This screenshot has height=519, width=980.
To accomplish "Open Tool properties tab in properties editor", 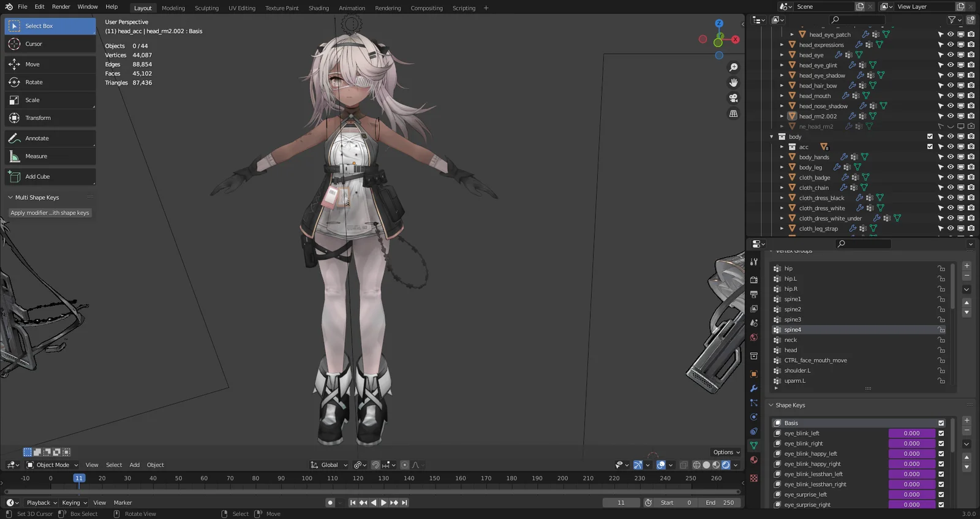I will pos(754,262).
